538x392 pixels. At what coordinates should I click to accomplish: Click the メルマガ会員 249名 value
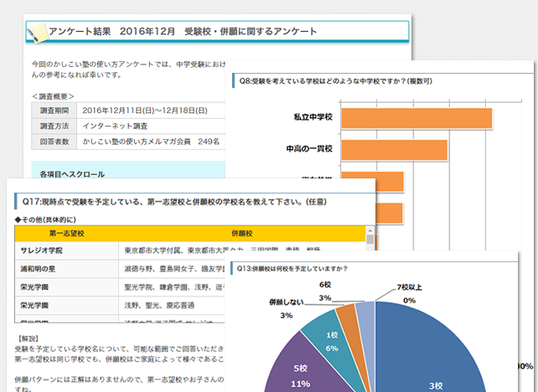point(151,142)
